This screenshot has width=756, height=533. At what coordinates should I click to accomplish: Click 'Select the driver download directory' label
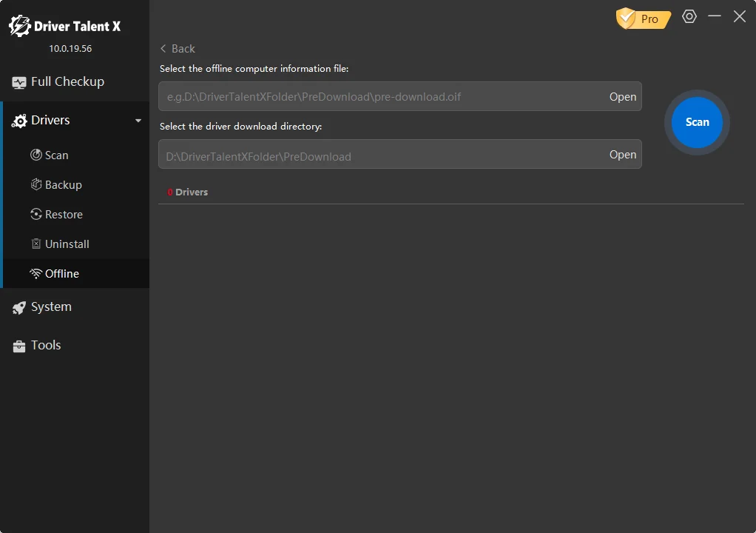point(240,127)
